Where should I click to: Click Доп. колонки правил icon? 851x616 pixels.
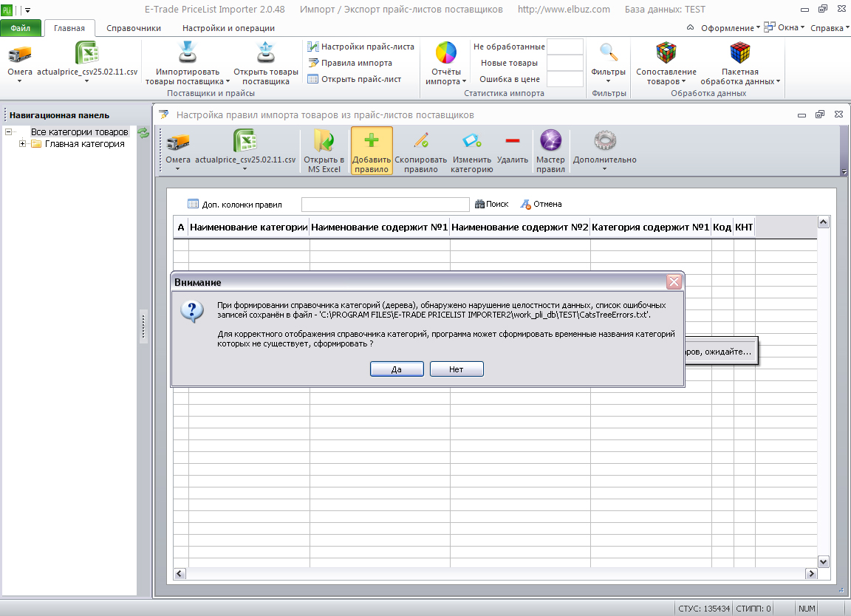point(194,204)
